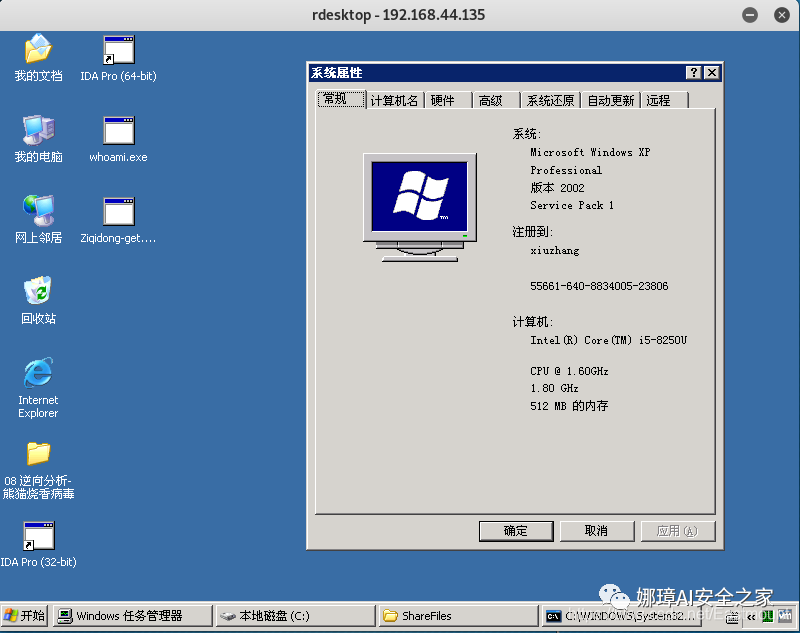Show hidden tray icons chevron

coord(751,617)
